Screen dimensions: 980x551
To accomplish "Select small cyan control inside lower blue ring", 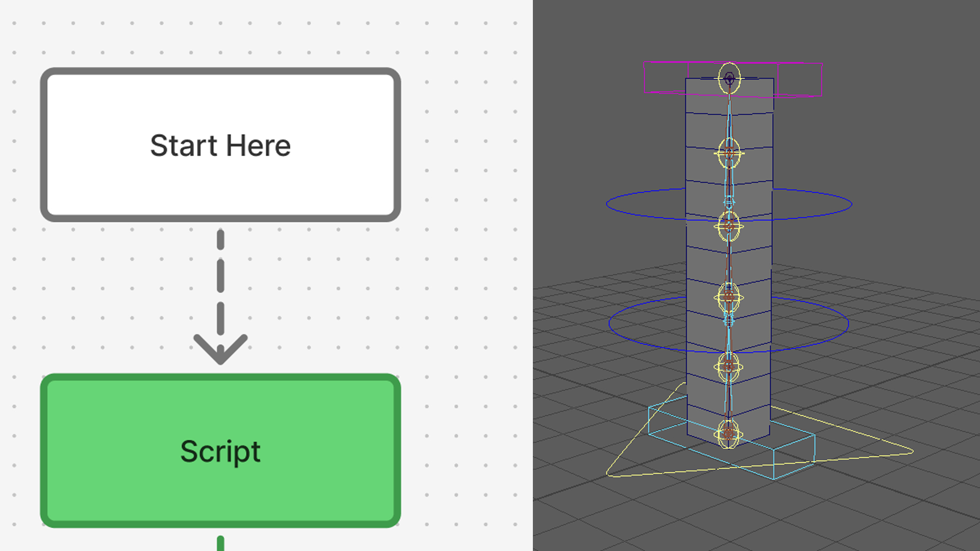I will 729,319.
